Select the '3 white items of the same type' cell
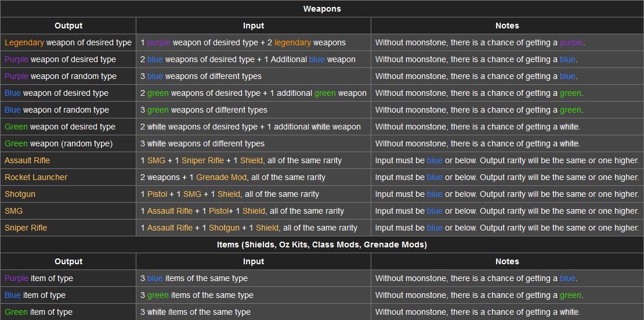Screen dimensions: 644x320 [x=254, y=312]
